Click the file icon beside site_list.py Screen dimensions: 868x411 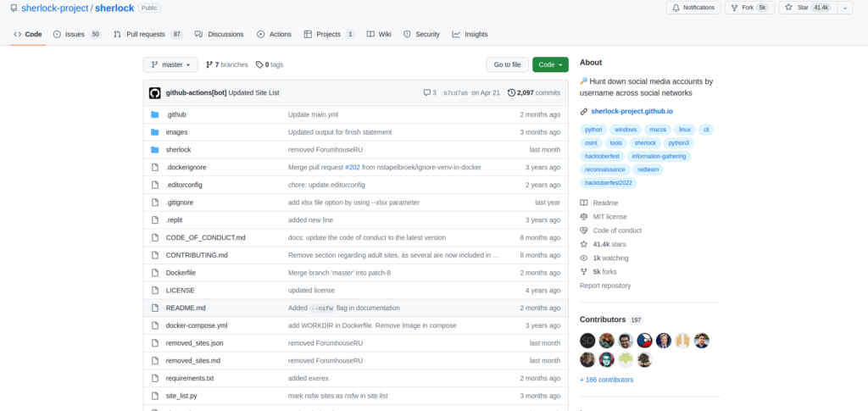pyautogui.click(x=155, y=396)
